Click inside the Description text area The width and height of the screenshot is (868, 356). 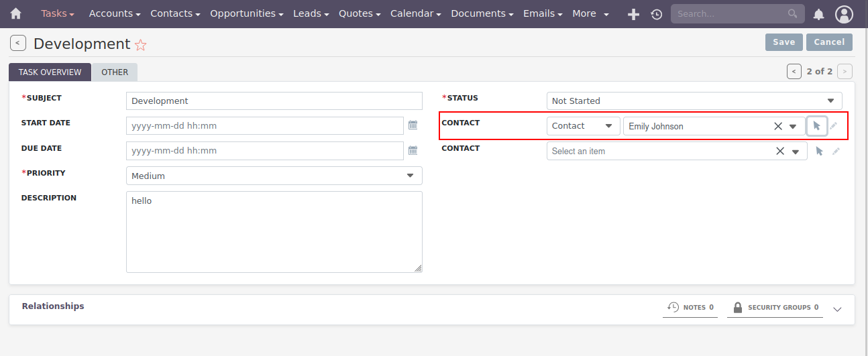274,232
